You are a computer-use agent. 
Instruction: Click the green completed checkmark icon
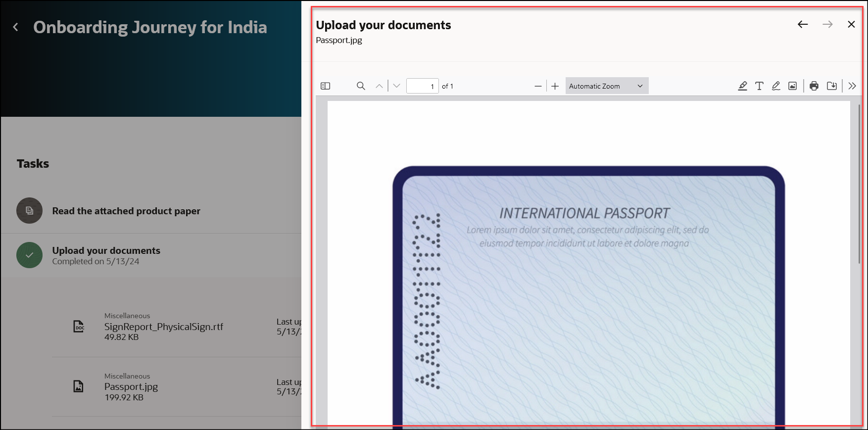[29, 255]
